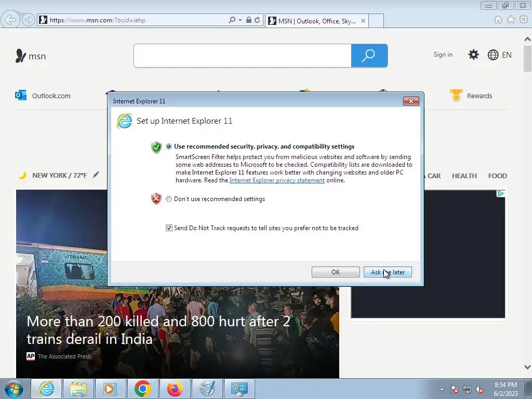Click OK in the setup dialog
This screenshot has height=399, width=532.
336,272
